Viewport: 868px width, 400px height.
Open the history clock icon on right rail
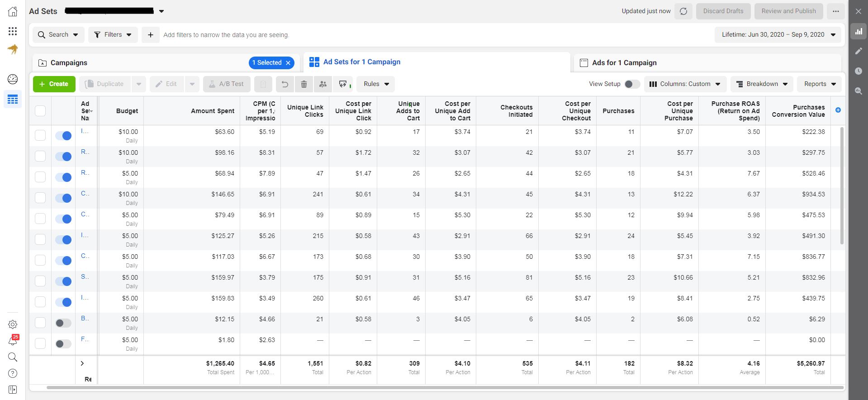(x=858, y=71)
